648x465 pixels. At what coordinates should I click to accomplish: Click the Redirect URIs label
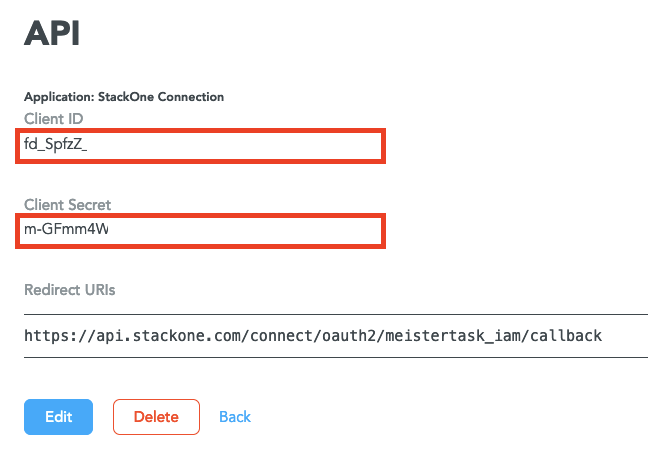[69, 290]
